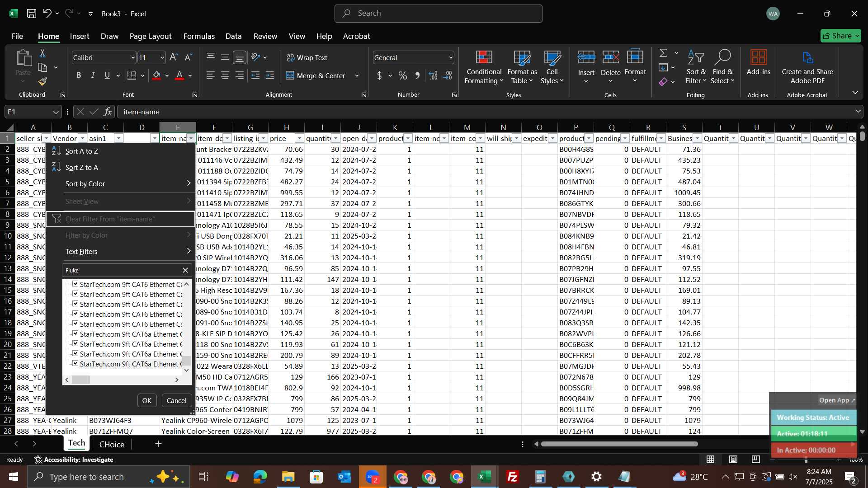Toggle Bottom Align for cell text
Screen dimensions: 868x488
coord(240,57)
